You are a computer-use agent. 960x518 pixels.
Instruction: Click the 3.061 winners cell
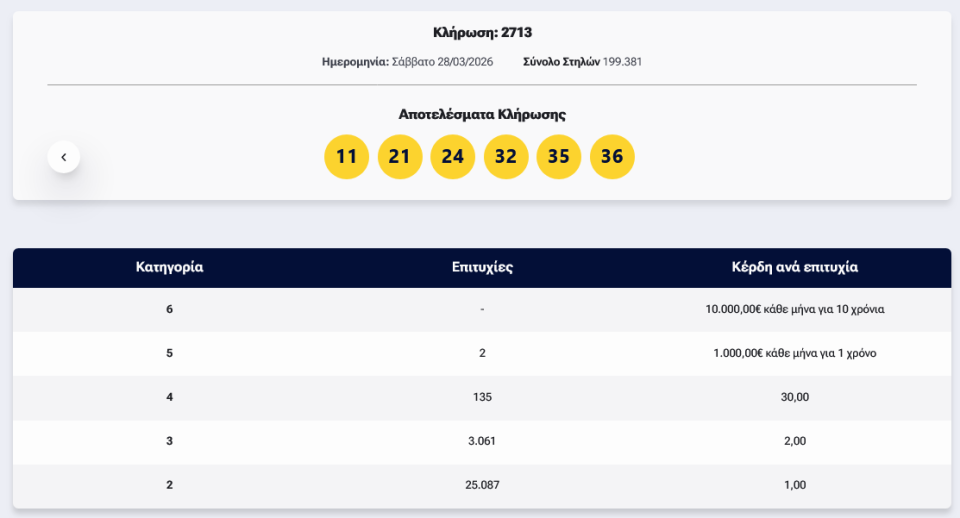[x=482, y=442]
